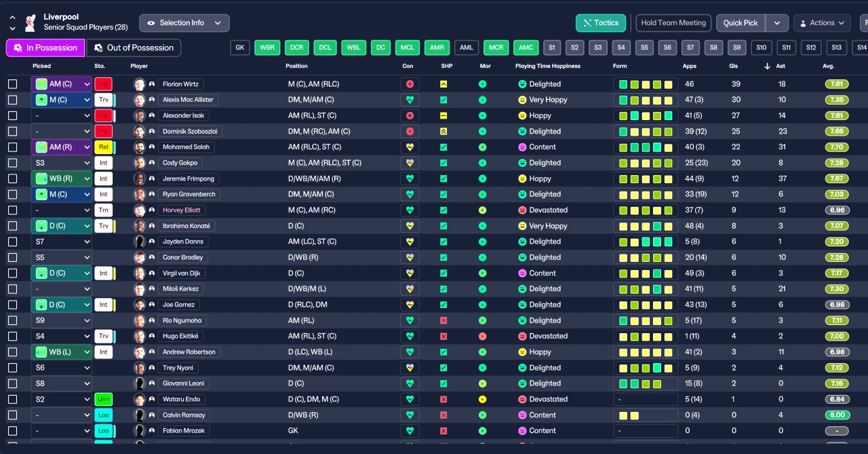Switch to the In Possession tab
Image resolution: width=868 pixels, height=454 pixels.
pos(45,48)
